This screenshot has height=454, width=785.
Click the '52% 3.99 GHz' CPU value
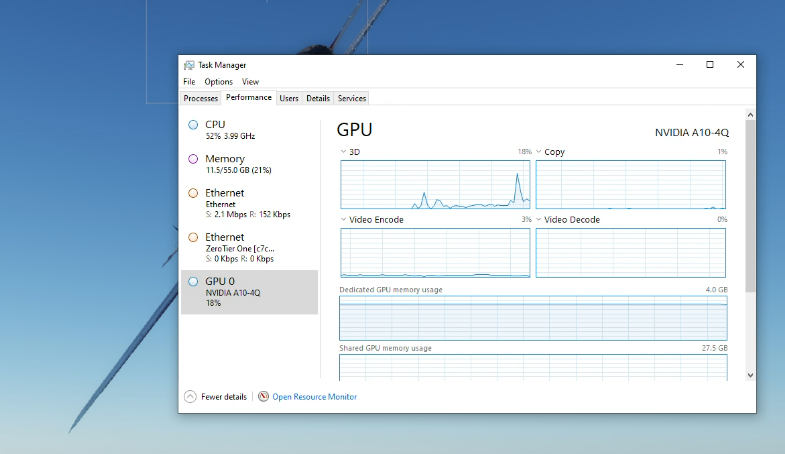pyautogui.click(x=230, y=136)
